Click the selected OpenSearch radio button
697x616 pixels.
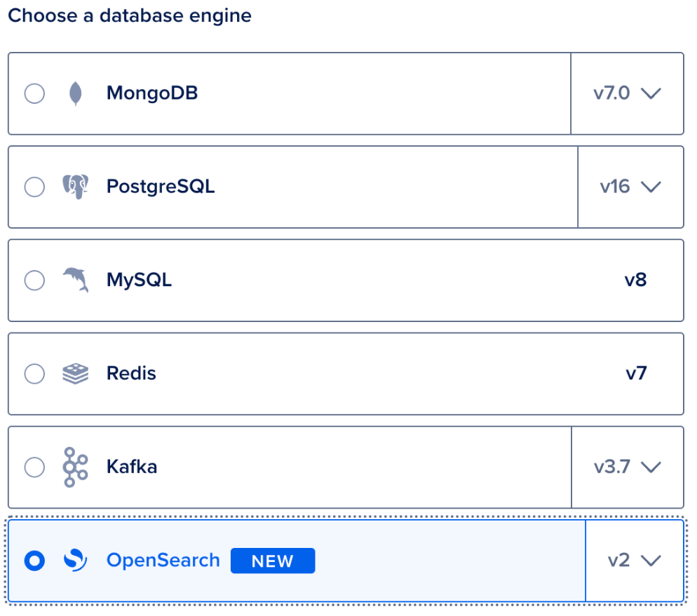point(34,561)
